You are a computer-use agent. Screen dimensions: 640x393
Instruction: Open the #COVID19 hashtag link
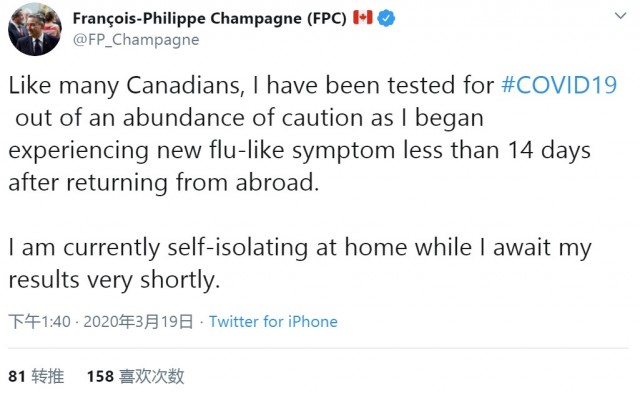559,85
